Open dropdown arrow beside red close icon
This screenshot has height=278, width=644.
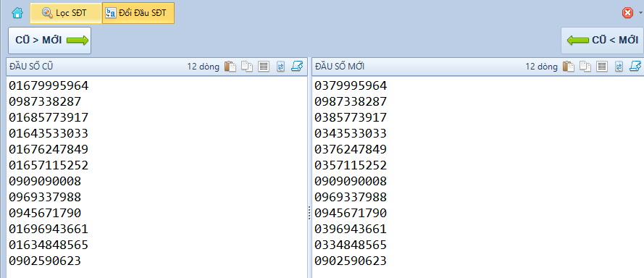pos(640,13)
